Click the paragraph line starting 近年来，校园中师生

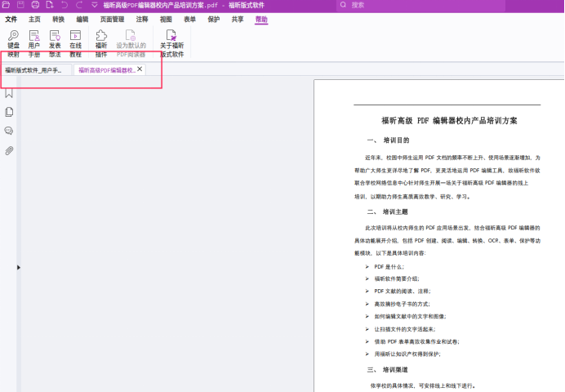[452, 158]
